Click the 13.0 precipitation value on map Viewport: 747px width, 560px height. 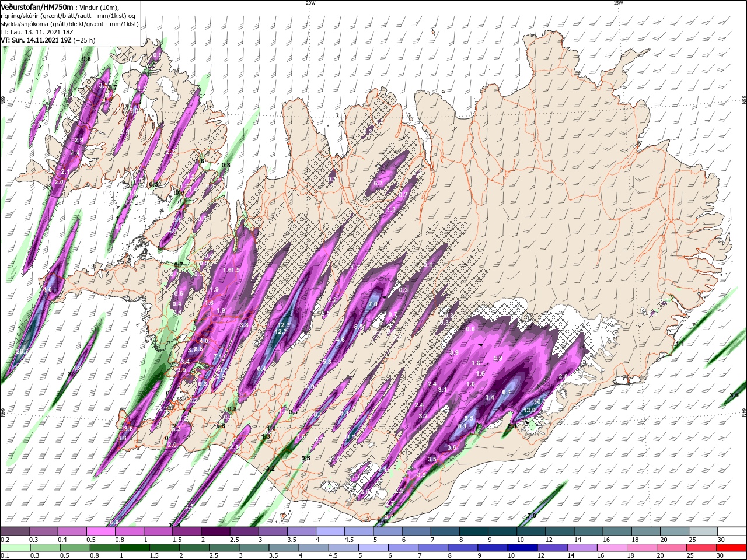tap(529, 410)
